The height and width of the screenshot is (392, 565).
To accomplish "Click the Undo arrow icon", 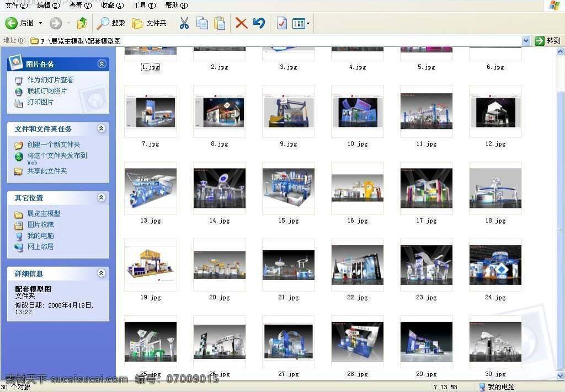I will click(259, 23).
